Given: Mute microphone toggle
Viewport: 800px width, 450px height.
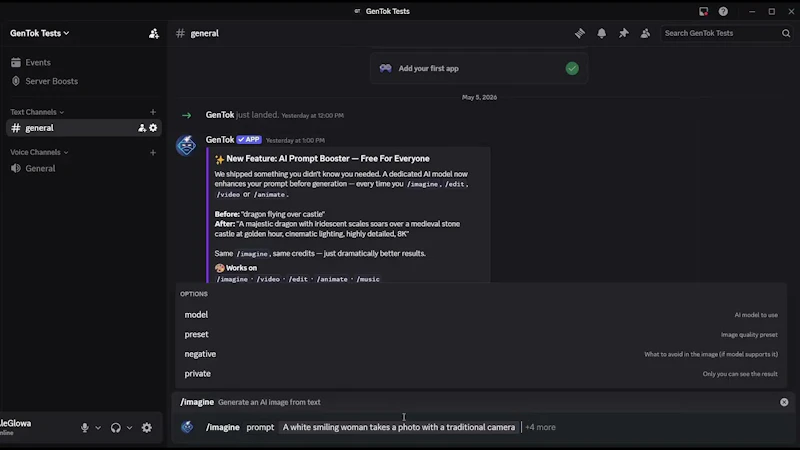Looking at the screenshot, I should [85, 428].
